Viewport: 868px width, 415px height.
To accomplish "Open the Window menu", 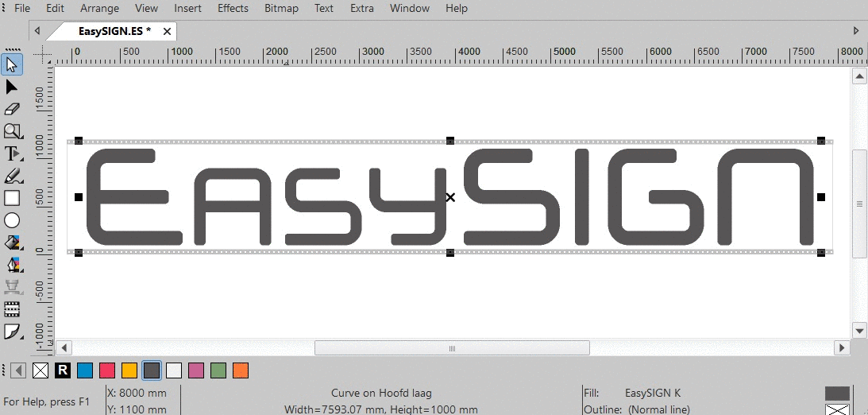I will 410,8.
